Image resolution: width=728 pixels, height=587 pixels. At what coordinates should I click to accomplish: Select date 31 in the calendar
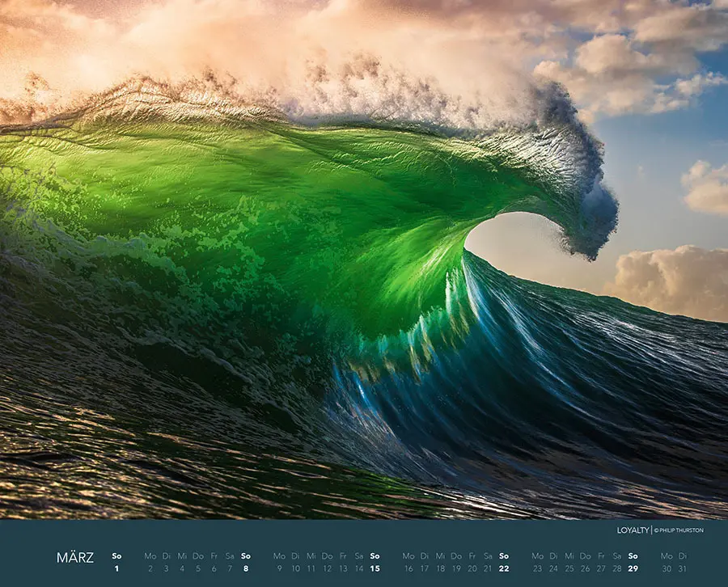click(682, 568)
